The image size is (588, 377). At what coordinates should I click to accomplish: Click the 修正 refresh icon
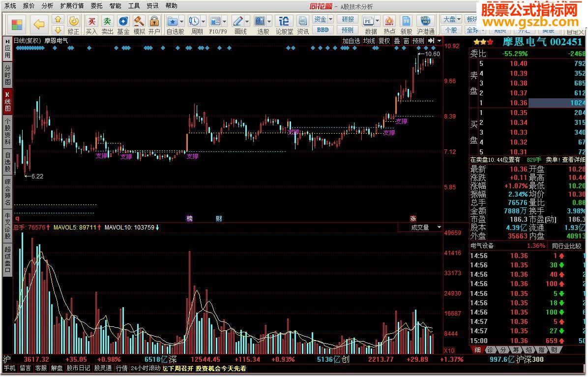pos(74,21)
